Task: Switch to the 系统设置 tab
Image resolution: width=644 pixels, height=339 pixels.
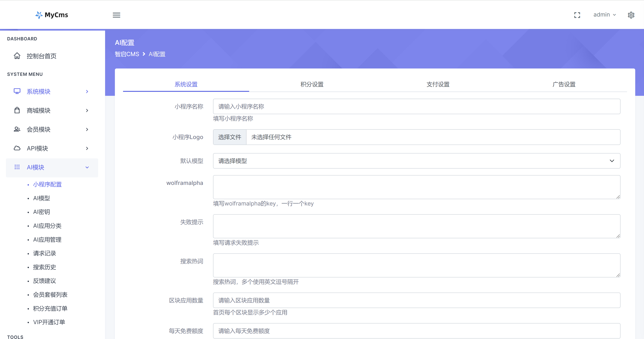Action: coord(186,84)
